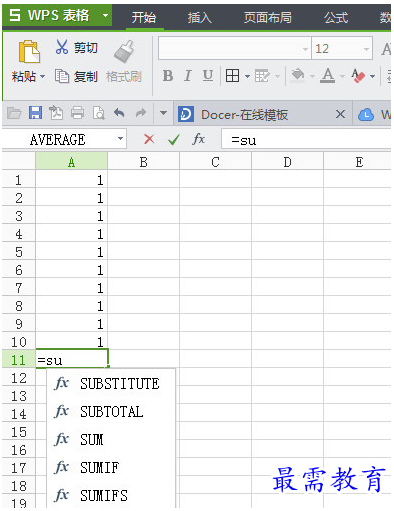Click the draw border table icon
The height and width of the screenshot is (511, 394).
262,76
